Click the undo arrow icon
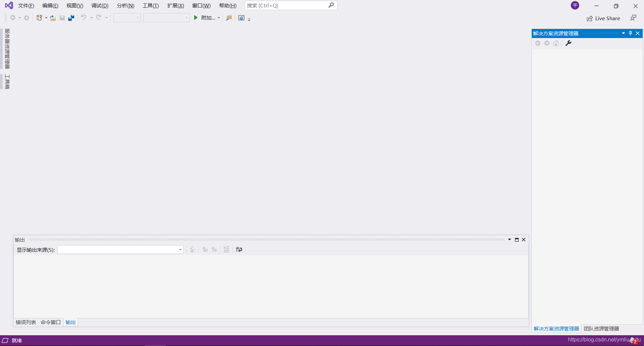The image size is (644, 346). (x=84, y=18)
